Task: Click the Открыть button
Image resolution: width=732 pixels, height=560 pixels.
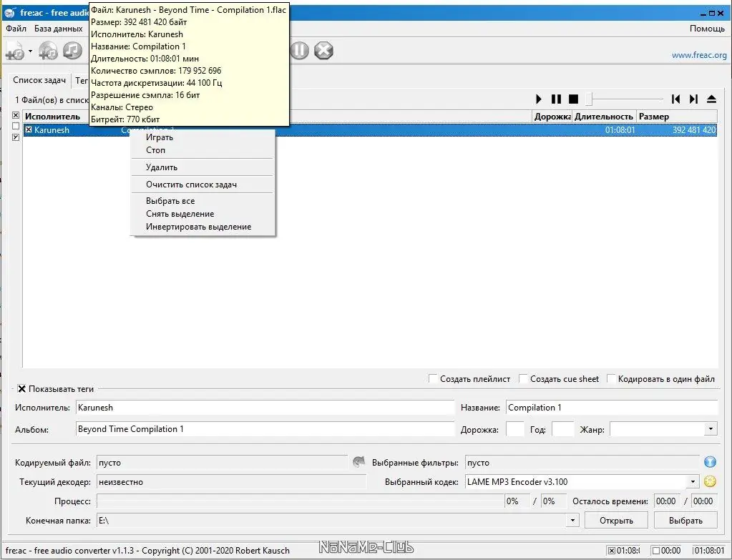Action: (x=615, y=520)
